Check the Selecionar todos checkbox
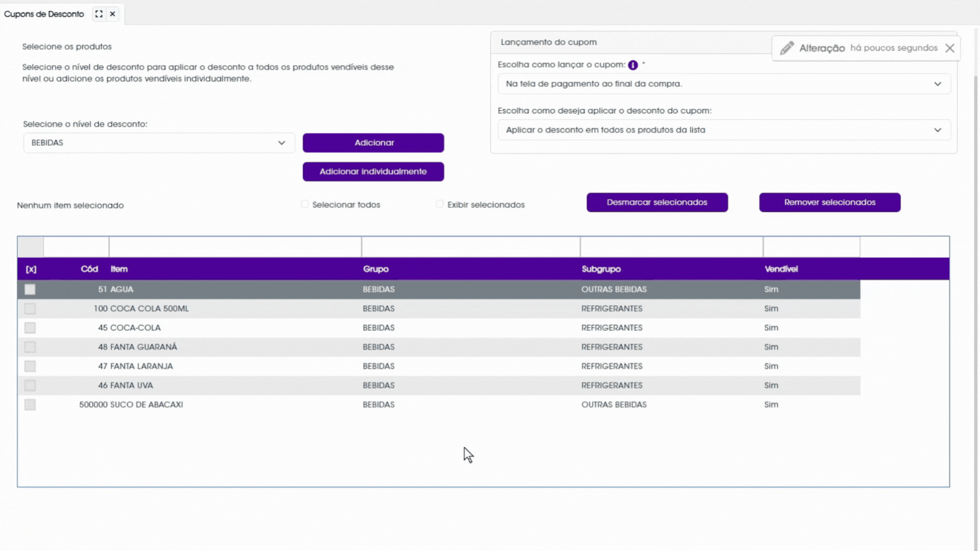 click(x=305, y=204)
